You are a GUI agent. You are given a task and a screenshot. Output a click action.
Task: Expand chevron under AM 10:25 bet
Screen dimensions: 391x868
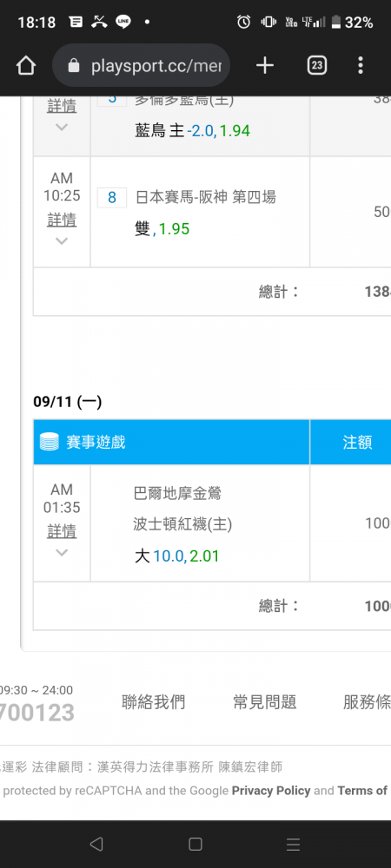62,240
